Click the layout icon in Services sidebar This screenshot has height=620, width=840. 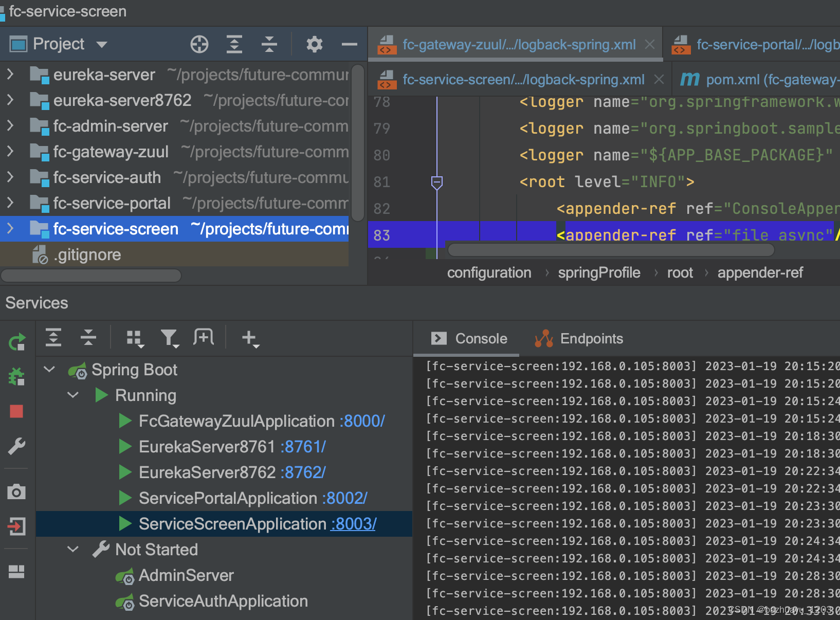click(x=16, y=572)
